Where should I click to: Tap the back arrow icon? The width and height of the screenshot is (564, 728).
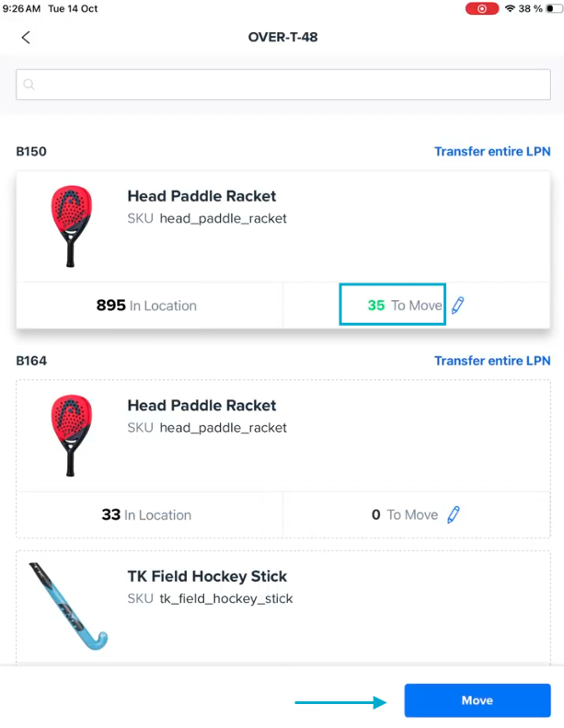pyautogui.click(x=26, y=38)
